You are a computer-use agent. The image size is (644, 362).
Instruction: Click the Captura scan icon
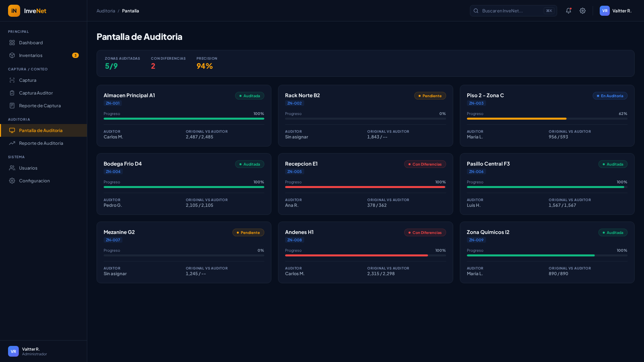[12, 80]
